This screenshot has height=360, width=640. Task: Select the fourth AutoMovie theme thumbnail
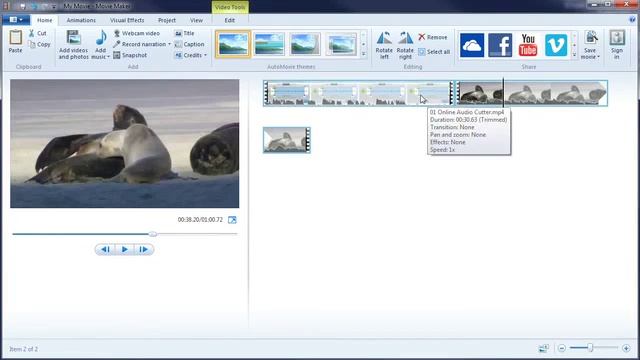tap(341, 44)
